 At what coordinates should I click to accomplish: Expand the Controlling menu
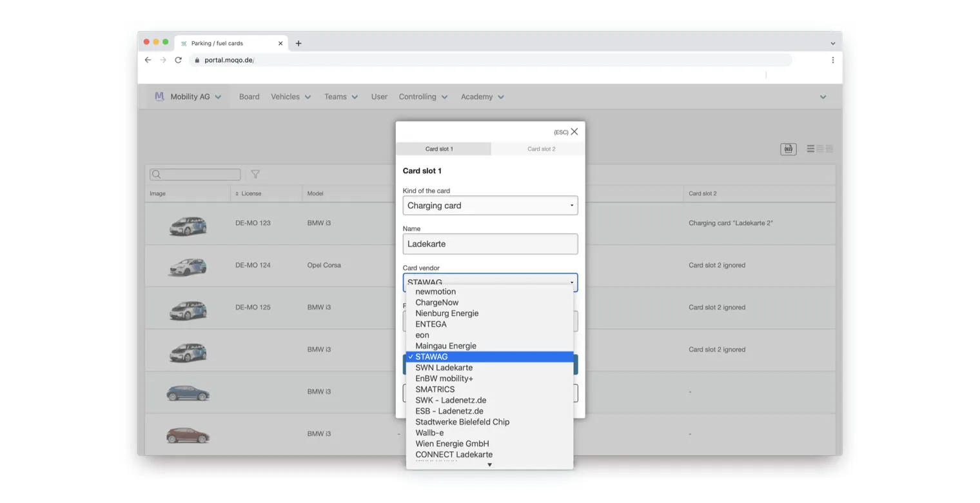[423, 97]
